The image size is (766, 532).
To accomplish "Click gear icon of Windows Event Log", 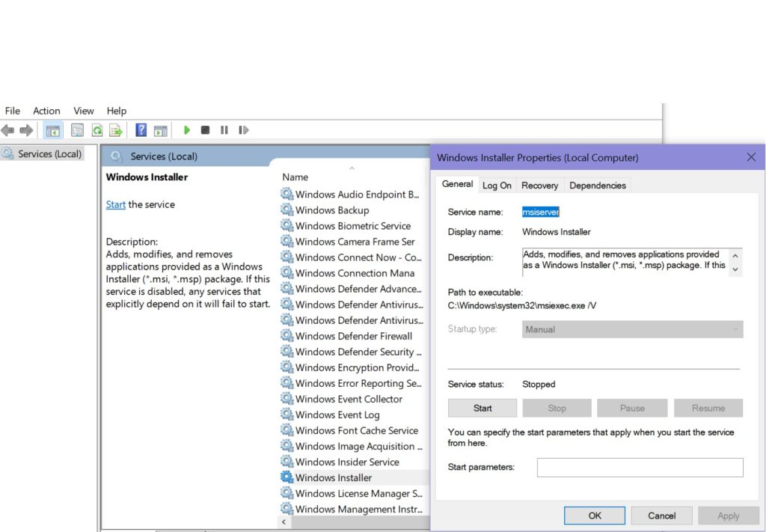I will pos(287,414).
